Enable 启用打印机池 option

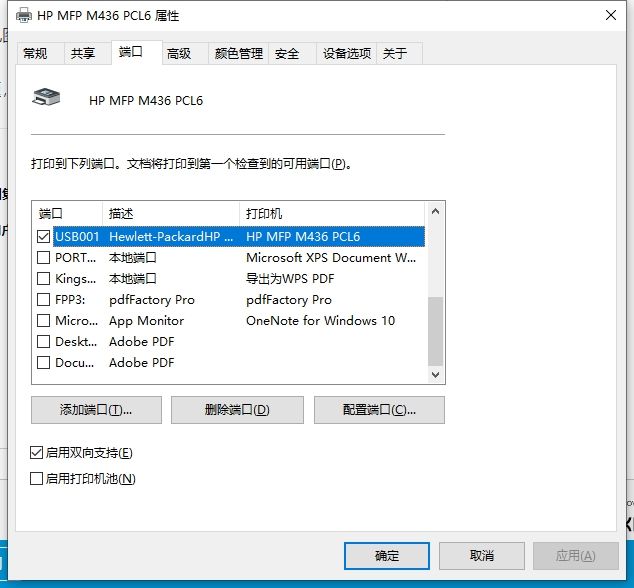click(37, 479)
